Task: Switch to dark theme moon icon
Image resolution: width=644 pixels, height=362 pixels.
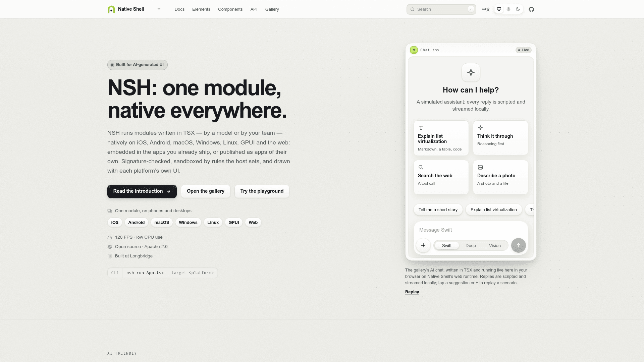Action: click(518, 9)
